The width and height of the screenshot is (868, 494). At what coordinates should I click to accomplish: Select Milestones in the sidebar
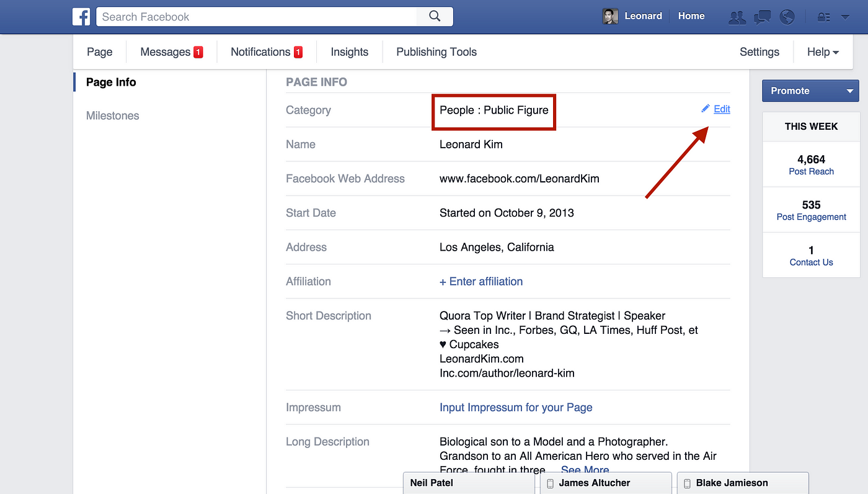(112, 115)
